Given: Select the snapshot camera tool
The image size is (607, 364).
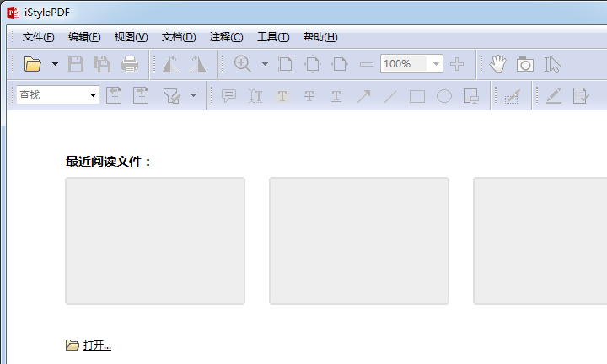Looking at the screenshot, I should point(525,64).
